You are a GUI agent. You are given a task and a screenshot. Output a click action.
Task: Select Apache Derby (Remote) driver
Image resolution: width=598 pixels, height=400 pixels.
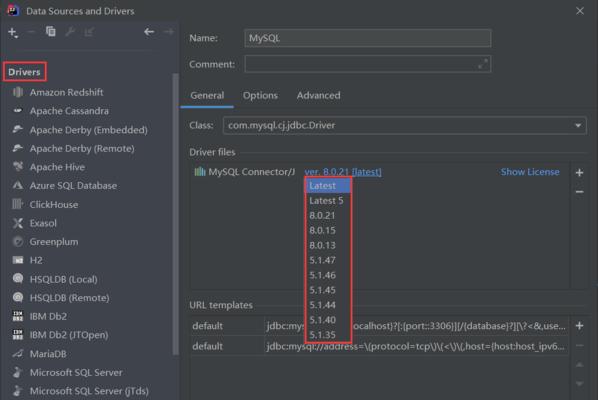(x=82, y=148)
